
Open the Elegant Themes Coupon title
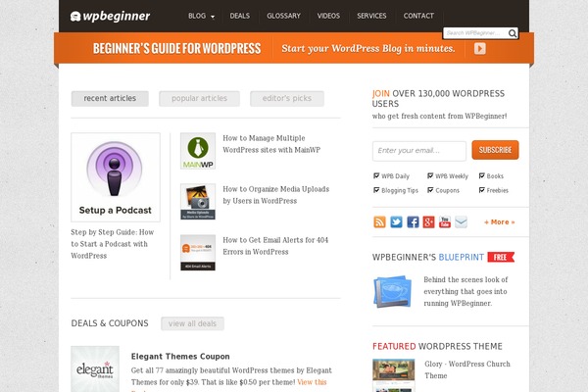tap(180, 357)
